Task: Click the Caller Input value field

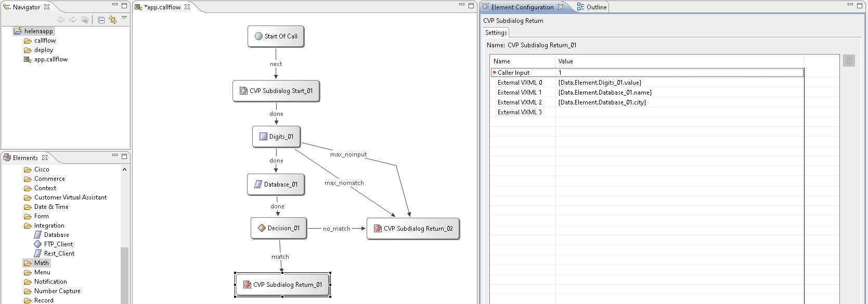Action: coord(676,73)
